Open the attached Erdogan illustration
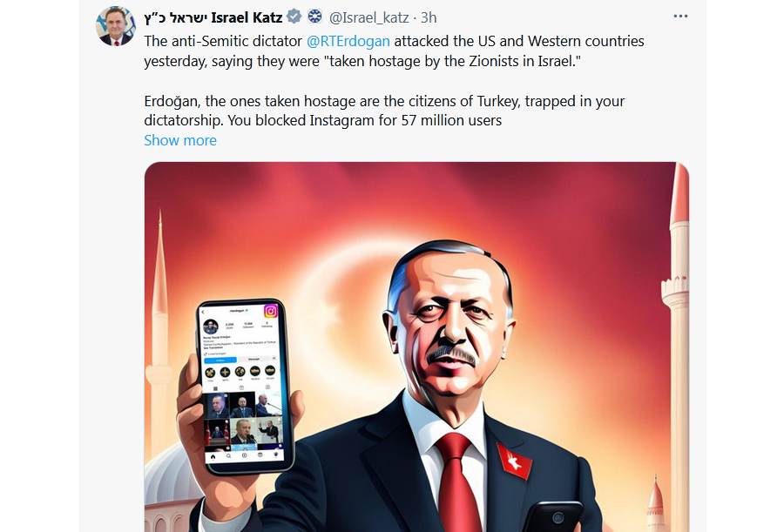784x532 pixels. 416,347
